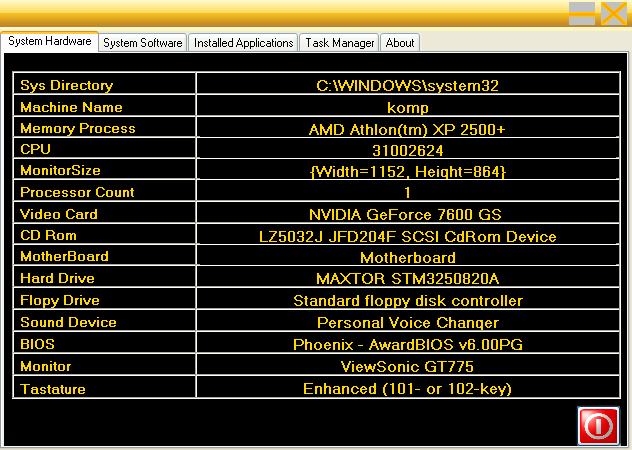Select the Personal Voice Changer sound device
Image resolution: width=632 pixels, height=450 pixels.
pos(407,323)
